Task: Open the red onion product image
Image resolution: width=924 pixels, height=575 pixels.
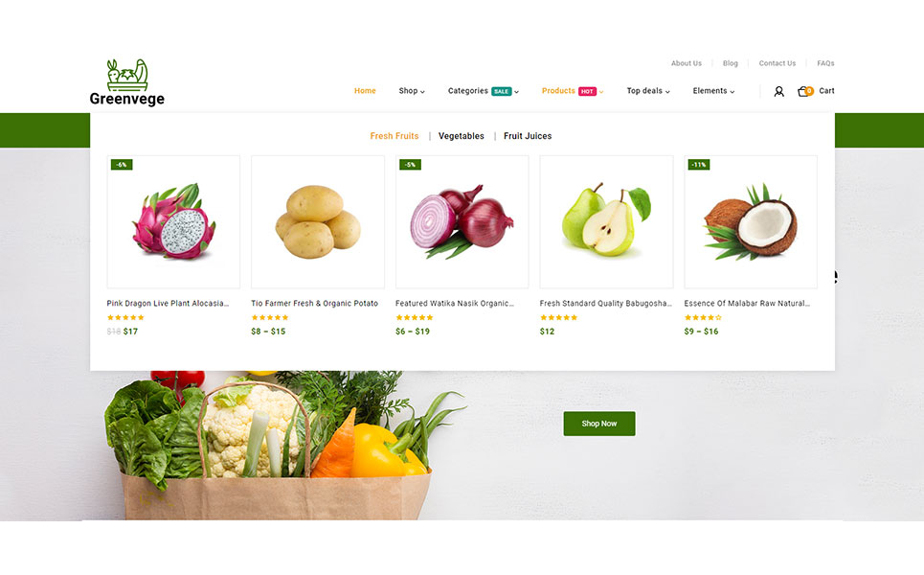Action: 462,221
